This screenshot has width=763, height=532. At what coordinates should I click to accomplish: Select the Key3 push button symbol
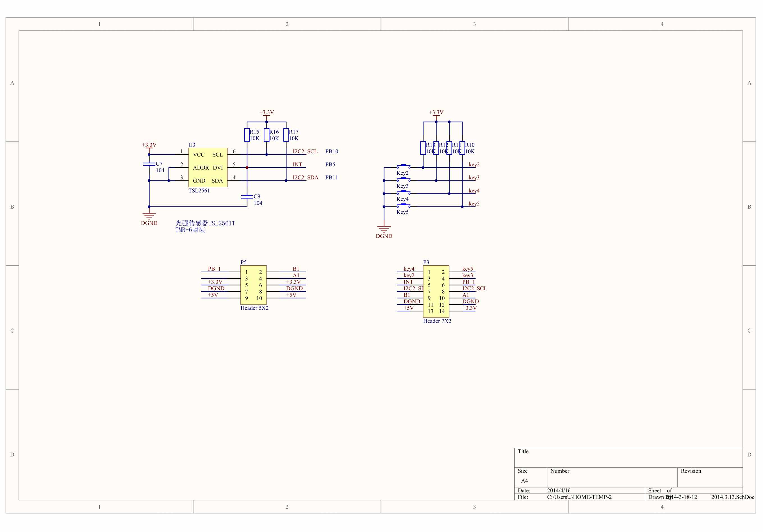pyautogui.click(x=404, y=179)
